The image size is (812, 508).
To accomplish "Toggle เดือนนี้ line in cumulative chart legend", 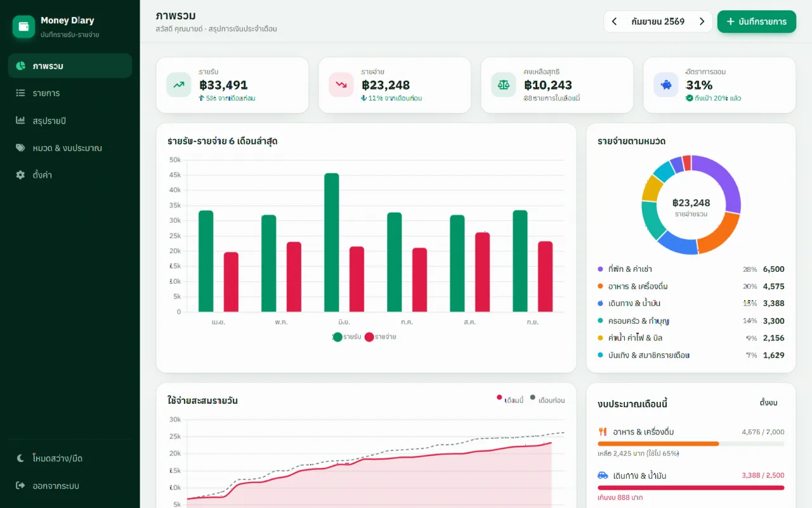I will [510, 399].
